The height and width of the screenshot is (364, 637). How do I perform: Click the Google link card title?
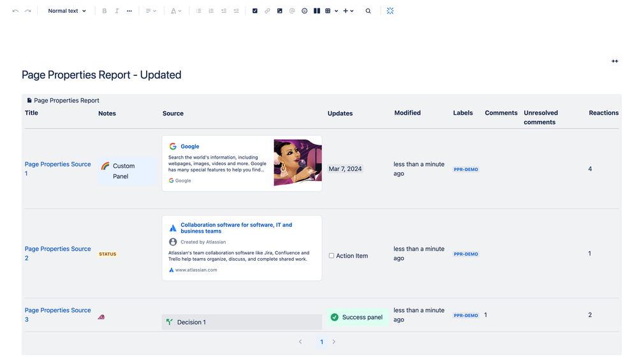190,146
